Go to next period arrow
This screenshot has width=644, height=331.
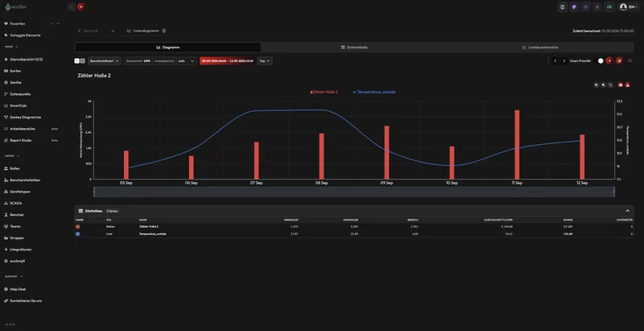[564, 60]
